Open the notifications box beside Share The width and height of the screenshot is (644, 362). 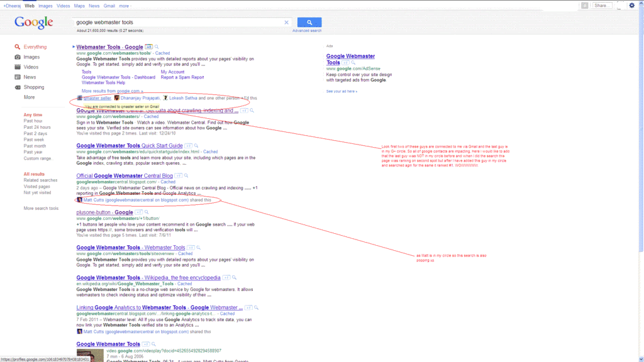pos(584,5)
